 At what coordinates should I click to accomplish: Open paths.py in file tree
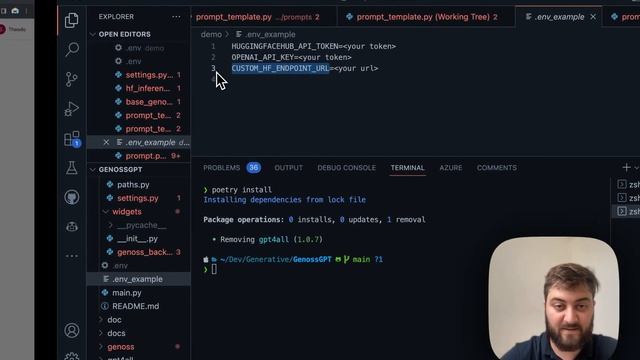coord(139,184)
